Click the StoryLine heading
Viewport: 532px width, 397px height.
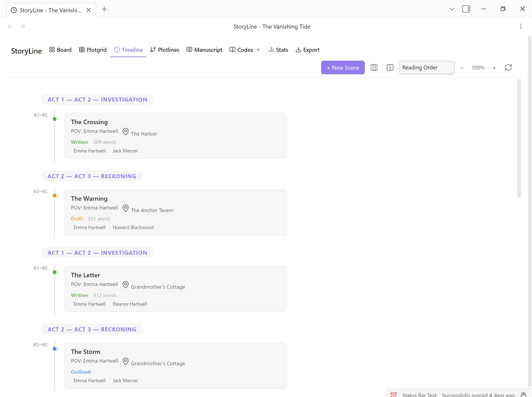tap(26, 51)
